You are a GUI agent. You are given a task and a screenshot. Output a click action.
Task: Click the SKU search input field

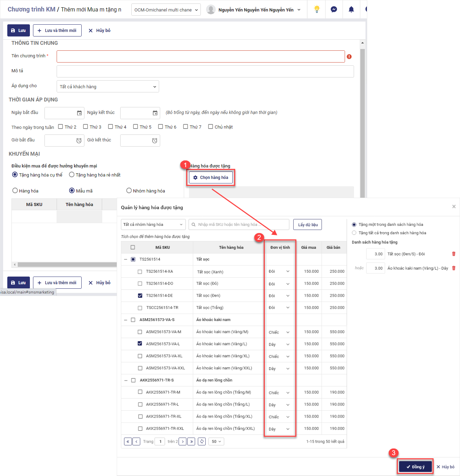tap(239, 224)
